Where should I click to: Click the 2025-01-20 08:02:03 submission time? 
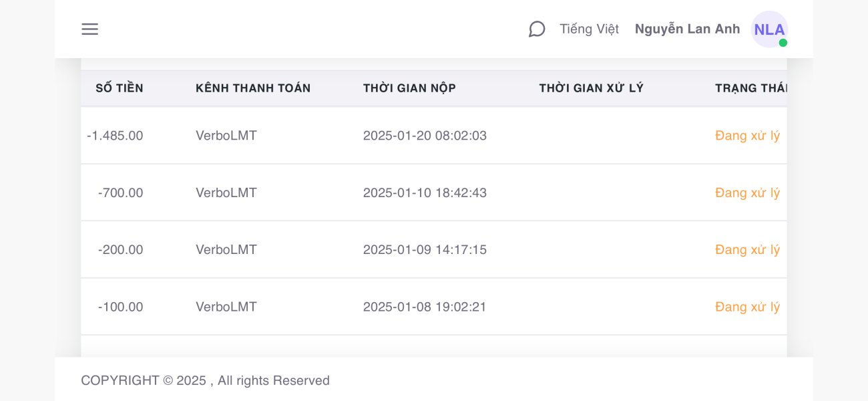click(425, 136)
